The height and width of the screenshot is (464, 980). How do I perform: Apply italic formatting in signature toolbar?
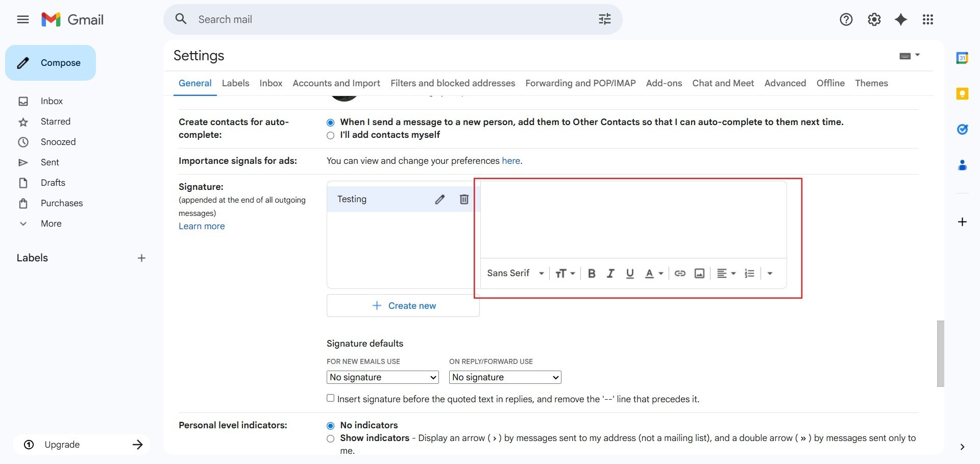click(x=610, y=274)
